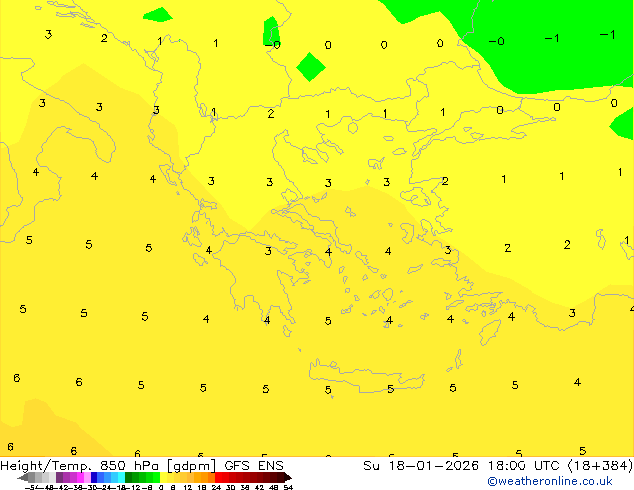Pick the cyan legend swatch near -18

pyautogui.click(x=121, y=477)
